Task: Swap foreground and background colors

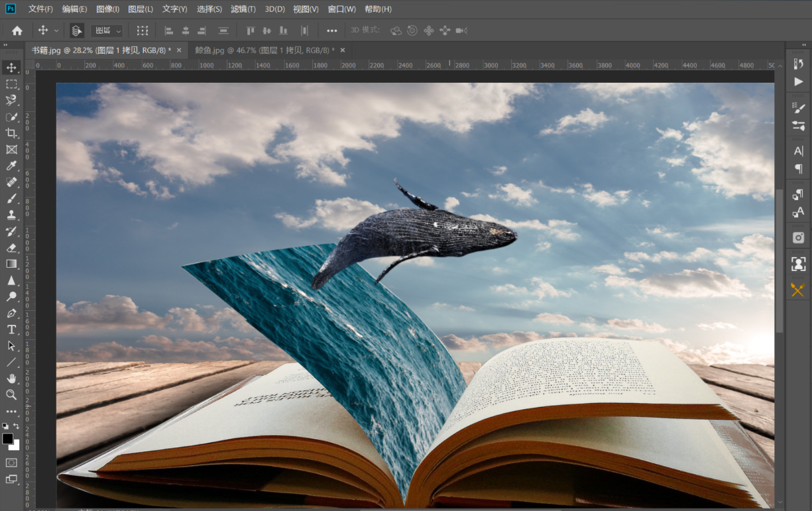Action: (x=17, y=426)
